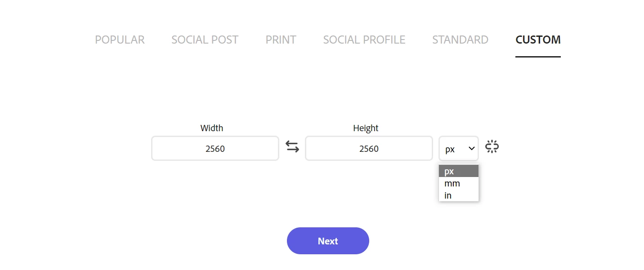Viewport: 644px width, 270px height.
Task: Toggle the aspect ratio link icon
Action: (x=492, y=146)
